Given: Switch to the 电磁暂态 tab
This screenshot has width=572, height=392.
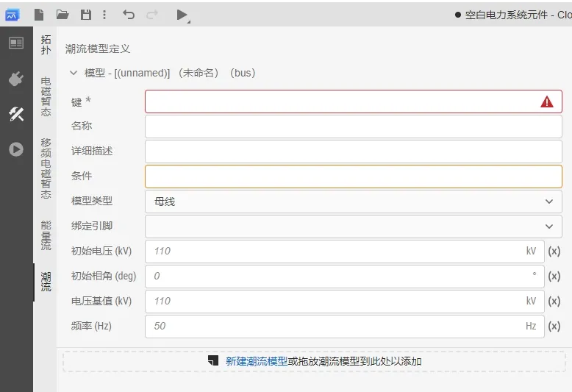Looking at the screenshot, I should 46,96.
